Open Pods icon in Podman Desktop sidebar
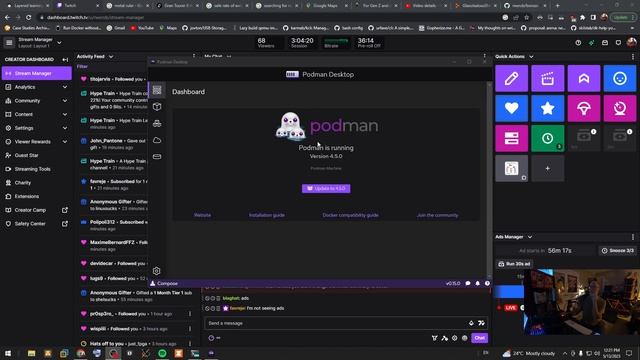The height and width of the screenshot is (360, 640). (x=157, y=124)
